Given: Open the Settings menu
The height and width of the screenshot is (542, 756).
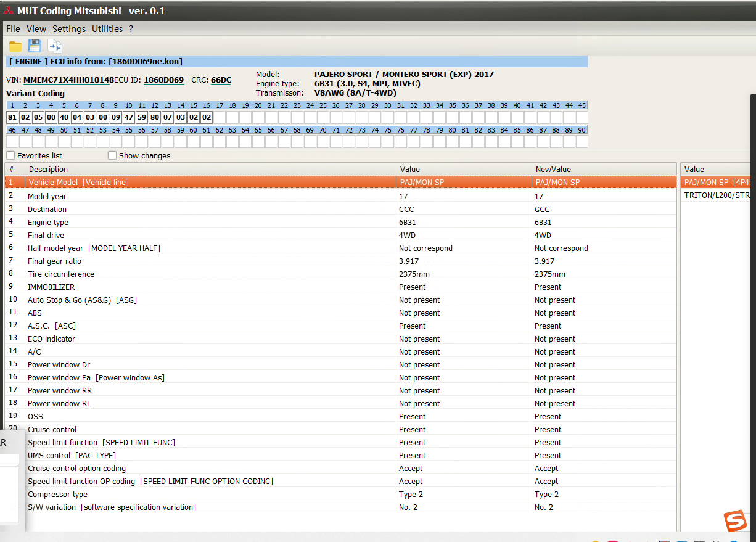Looking at the screenshot, I should pyautogui.click(x=69, y=29).
